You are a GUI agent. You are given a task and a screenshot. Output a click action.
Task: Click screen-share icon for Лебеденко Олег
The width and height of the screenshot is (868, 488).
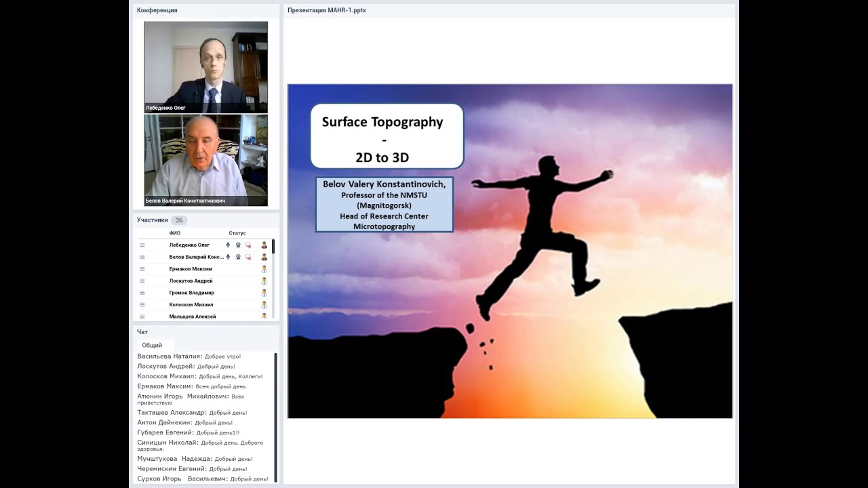(x=248, y=245)
